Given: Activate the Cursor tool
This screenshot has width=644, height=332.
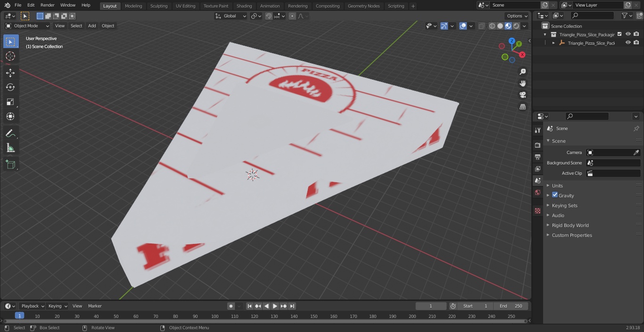Looking at the screenshot, I should pos(10,56).
